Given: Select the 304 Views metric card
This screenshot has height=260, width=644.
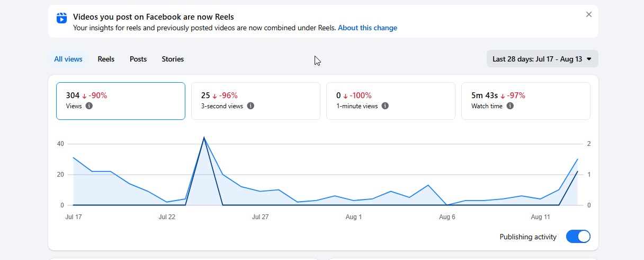Looking at the screenshot, I should click(x=121, y=101).
